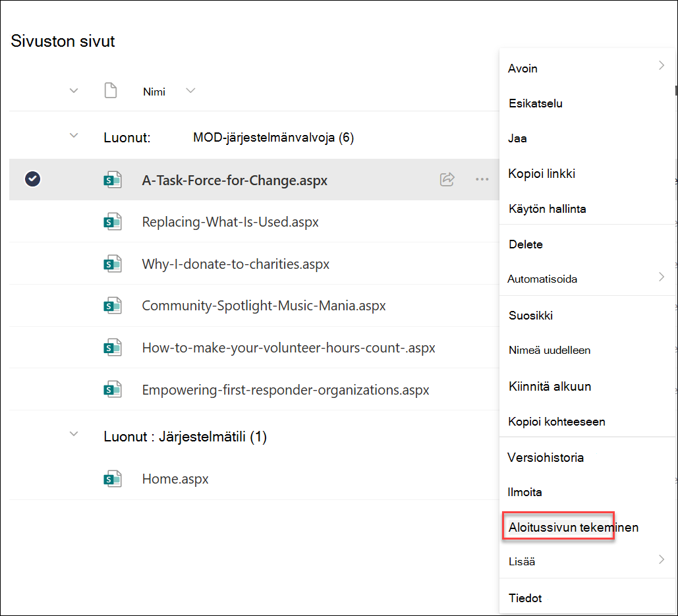Open the three-dots menu for A-Task-Force-for-Change.aspx

tap(482, 179)
